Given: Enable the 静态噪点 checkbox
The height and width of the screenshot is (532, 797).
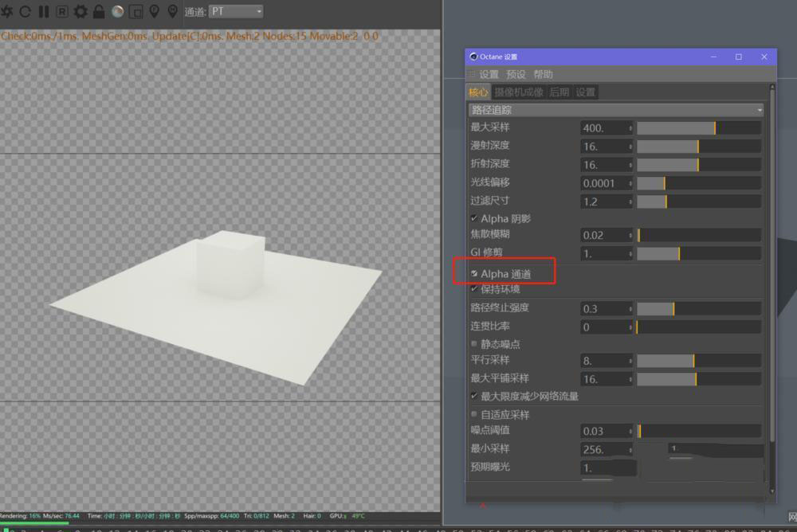Looking at the screenshot, I should tap(474, 344).
